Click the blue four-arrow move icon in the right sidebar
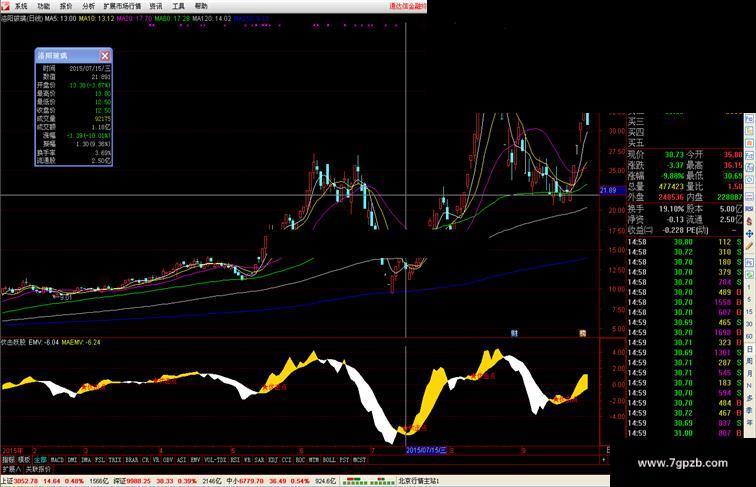 [749, 233]
